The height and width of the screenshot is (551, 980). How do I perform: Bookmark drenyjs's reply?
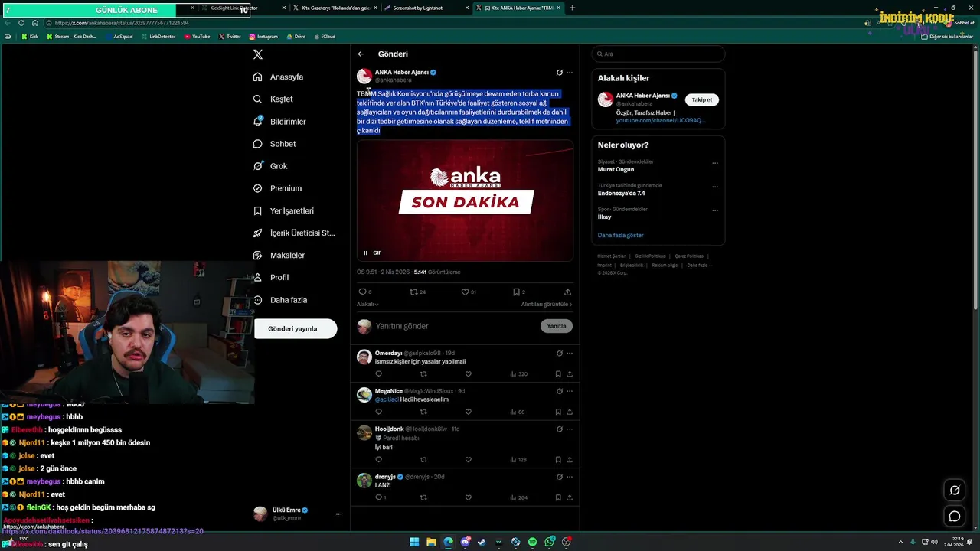pos(558,497)
